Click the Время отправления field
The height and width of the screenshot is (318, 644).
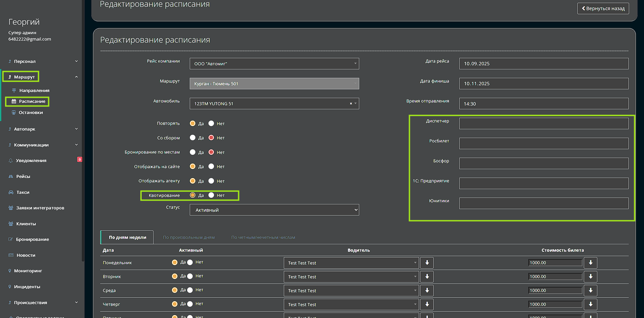click(x=544, y=104)
